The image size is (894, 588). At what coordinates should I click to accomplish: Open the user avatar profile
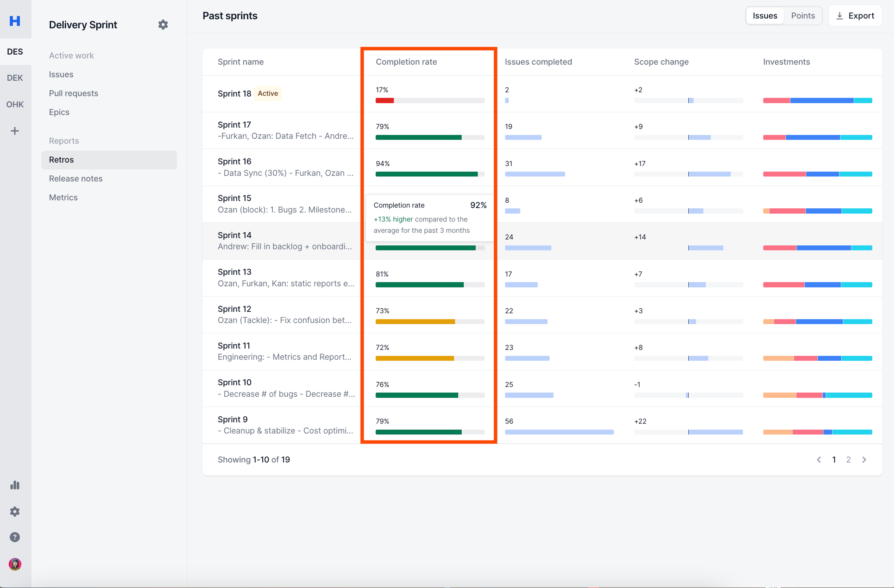pos(15,564)
